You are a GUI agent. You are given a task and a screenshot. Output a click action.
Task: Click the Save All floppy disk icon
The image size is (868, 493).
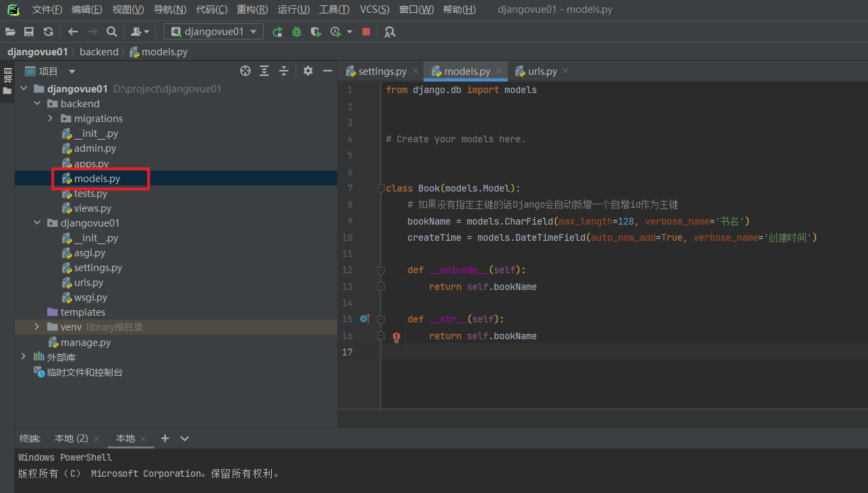pos(29,32)
